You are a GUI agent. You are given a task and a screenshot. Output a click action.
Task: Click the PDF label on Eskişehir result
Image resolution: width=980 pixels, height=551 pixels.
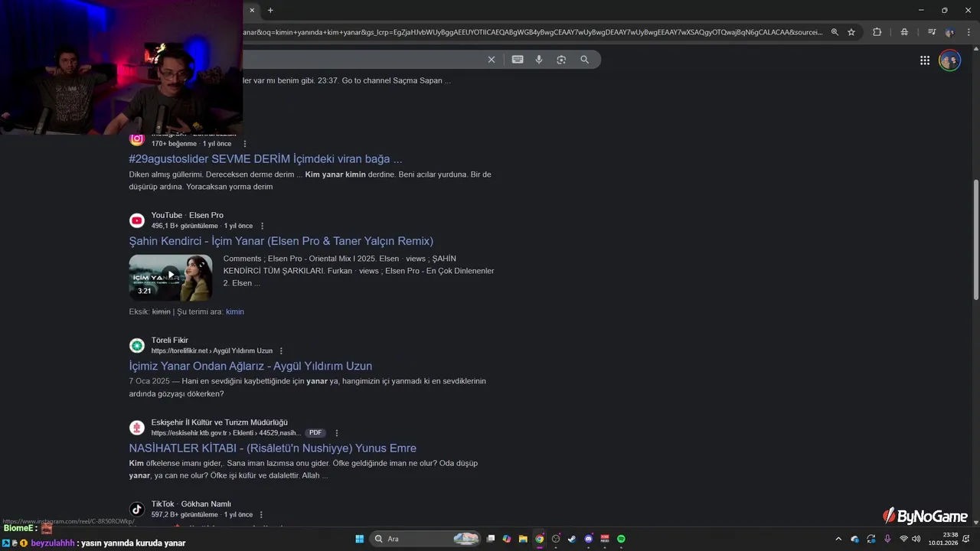point(315,433)
